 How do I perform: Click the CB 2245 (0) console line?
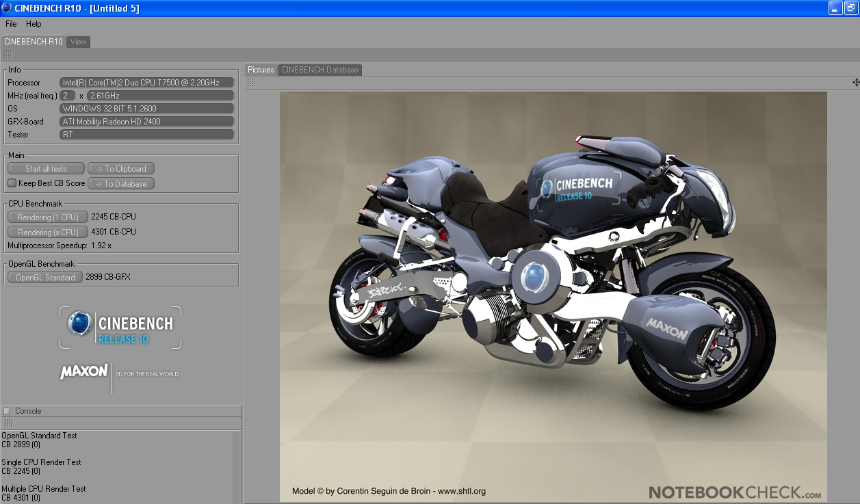coord(21,471)
